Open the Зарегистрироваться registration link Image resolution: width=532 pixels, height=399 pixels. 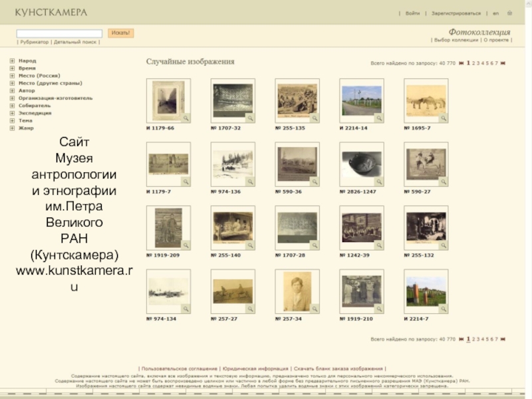coord(456,13)
